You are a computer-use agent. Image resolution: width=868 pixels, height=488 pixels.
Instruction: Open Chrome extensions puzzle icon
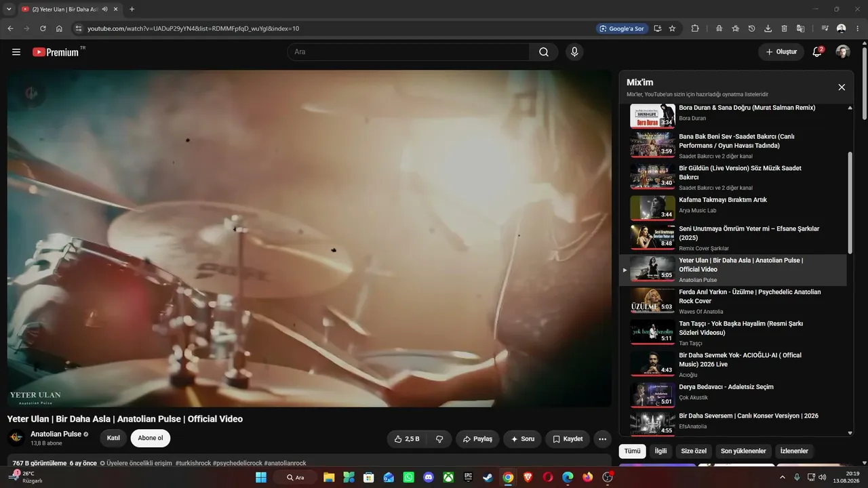[x=695, y=28]
